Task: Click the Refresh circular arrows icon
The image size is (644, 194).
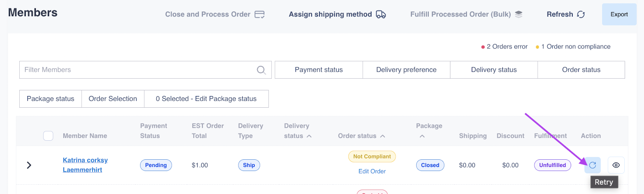Action: point(581,15)
